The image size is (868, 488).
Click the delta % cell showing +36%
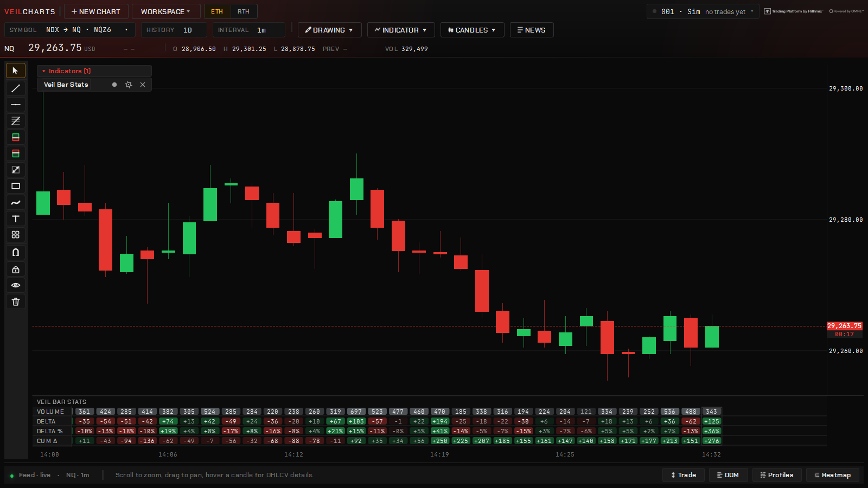[711, 431]
